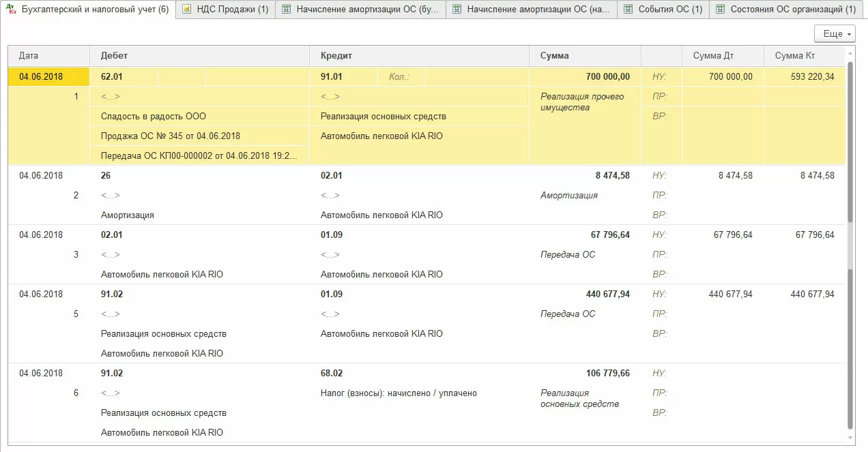Click the 8 474,58 amount in Сумма column
Image resolution: width=868 pixels, height=452 pixels.
coord(612,176)
